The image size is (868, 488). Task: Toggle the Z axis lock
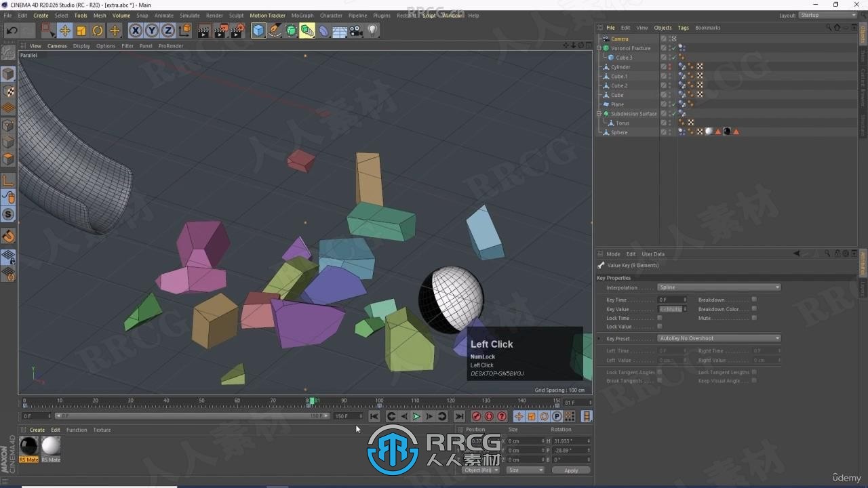click(167, 30)
